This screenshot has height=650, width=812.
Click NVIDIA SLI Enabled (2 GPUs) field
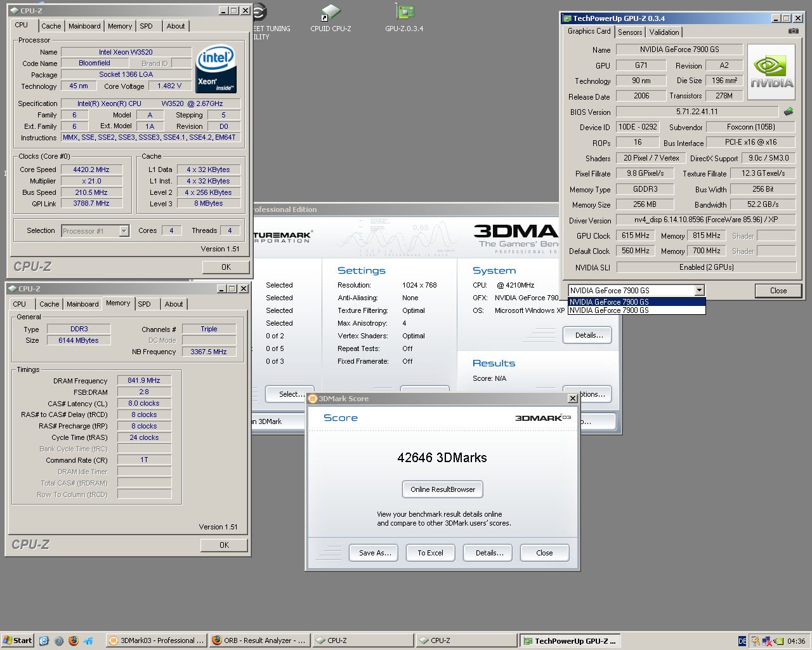click(x=706, y=267)
